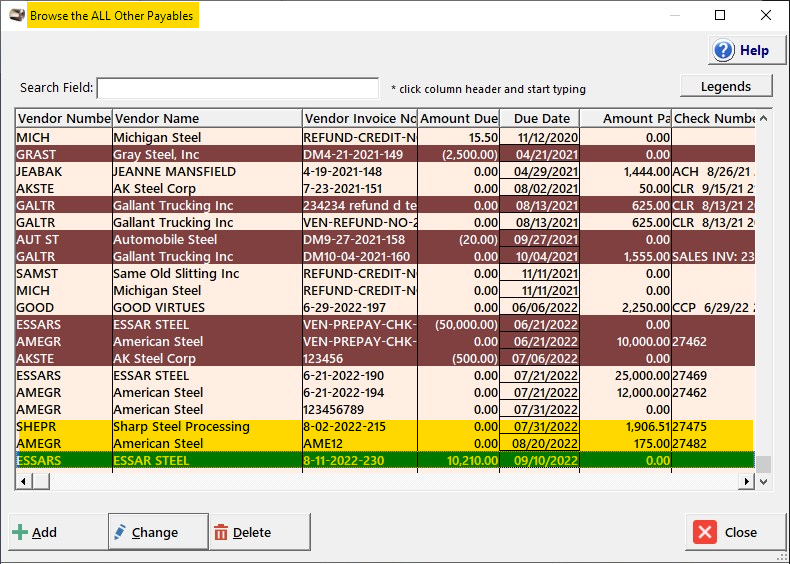This screenshot has width=790, height=564.
Task: Select the JEANNE MANSFIELD row
Action: coord(385,171)
